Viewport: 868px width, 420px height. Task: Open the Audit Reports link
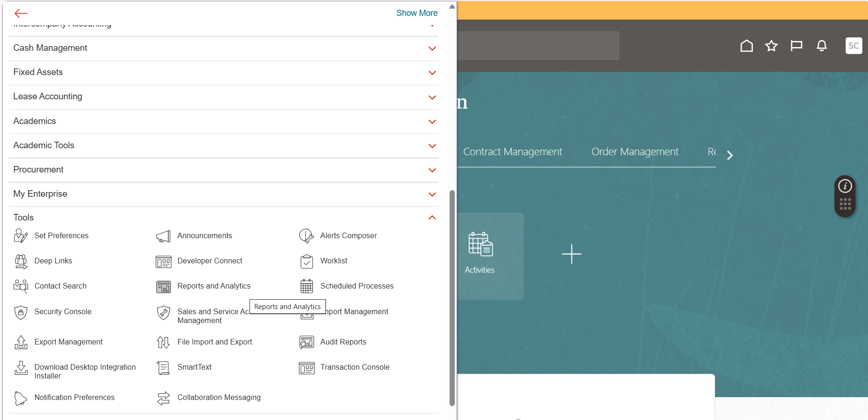pyautogui.click(x=343, y=342)
